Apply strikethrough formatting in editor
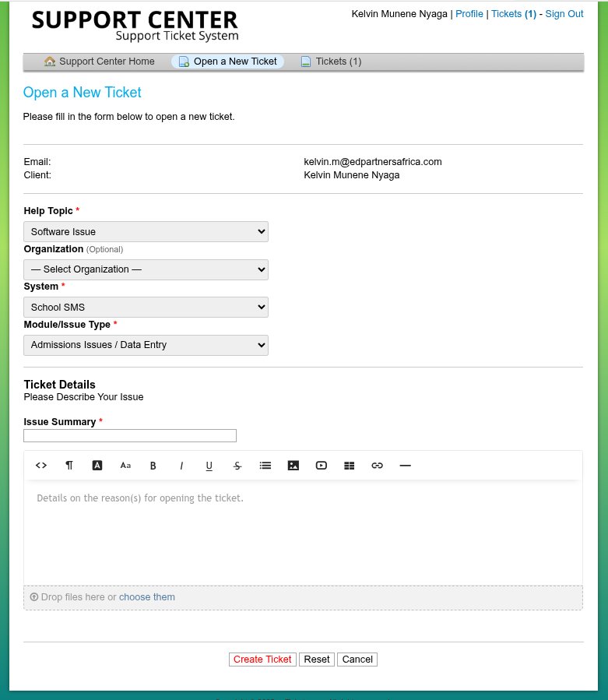The image size is (608, 700). 237,466
